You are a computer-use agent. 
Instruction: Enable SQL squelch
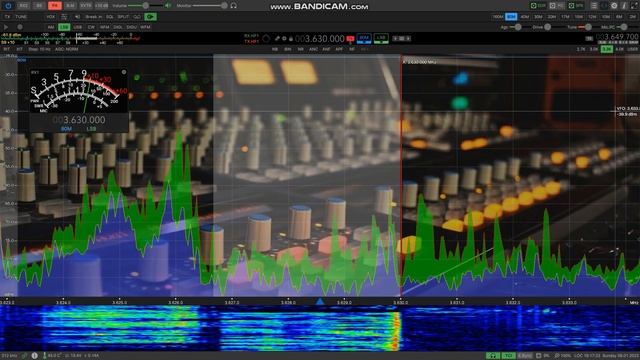tap(110, 17)
